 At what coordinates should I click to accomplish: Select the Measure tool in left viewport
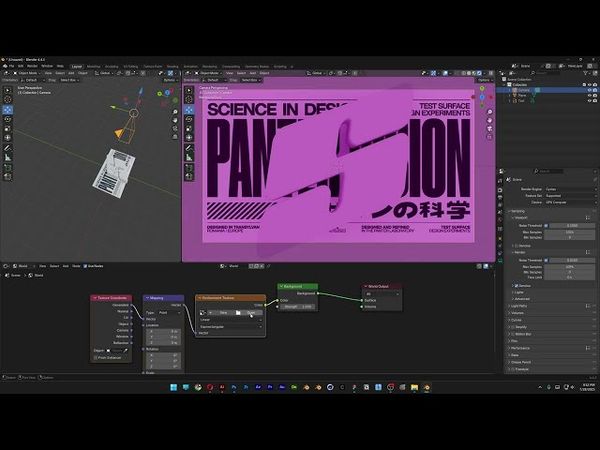pos(8,157)
